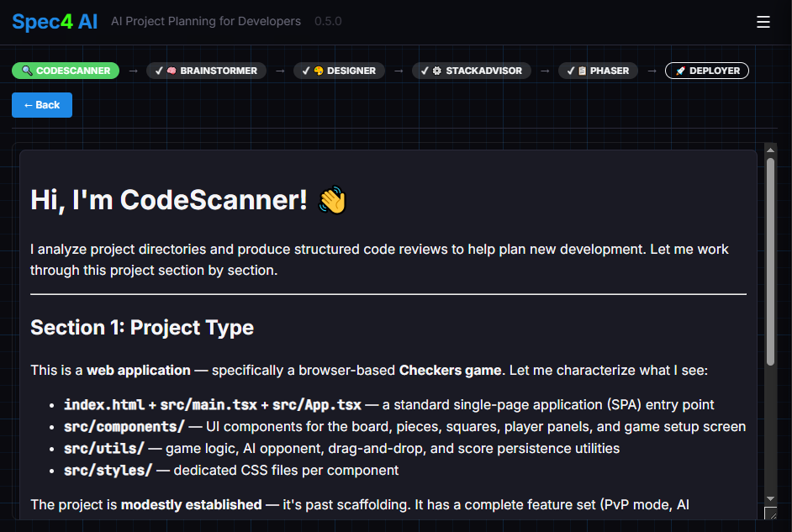Screen dimensions: 792x532
Task: Select the DEPLOYER stage tab
Action: point(706,71)
